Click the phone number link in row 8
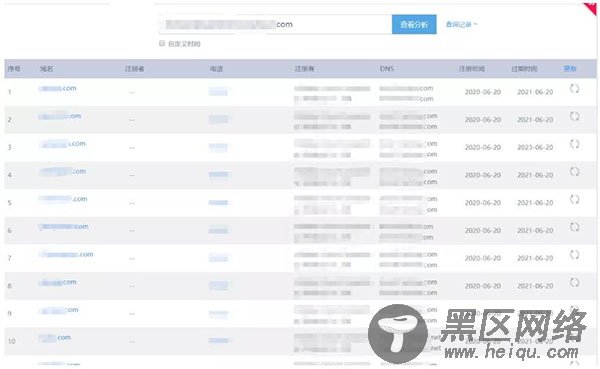The width and height of the screenshot is (600, 369). click(218, 286)
